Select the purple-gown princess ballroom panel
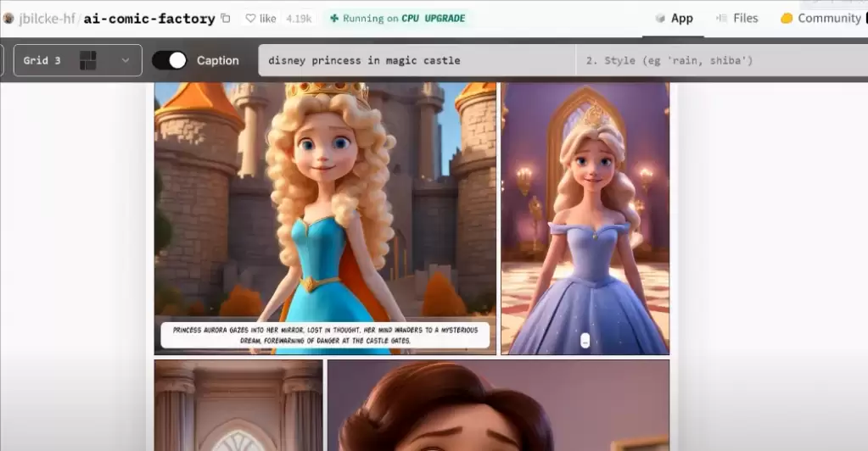Screen dimensions: 868x451 585,219
